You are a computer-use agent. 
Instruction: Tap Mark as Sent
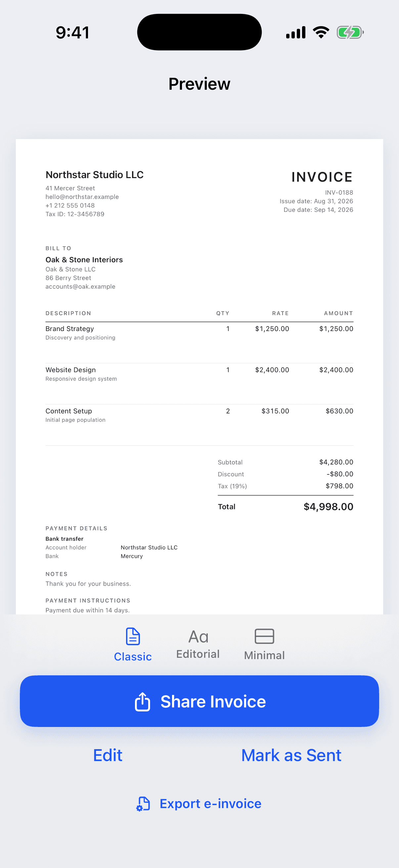pyautogui.click(x=291, y=755)
